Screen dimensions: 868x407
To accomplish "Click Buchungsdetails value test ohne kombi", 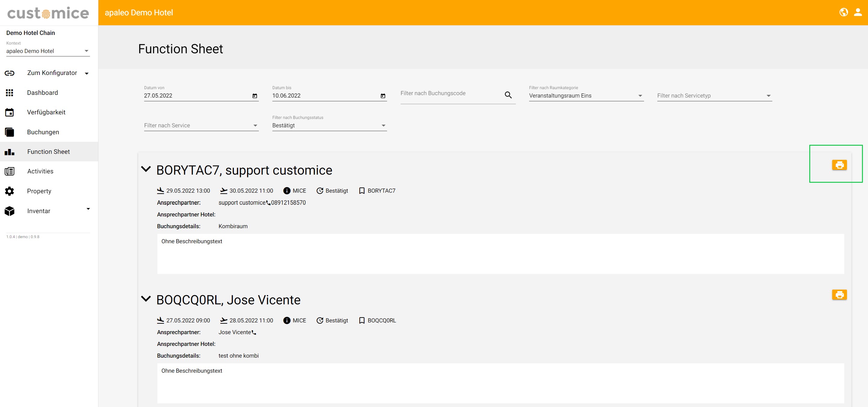I will [239, 356].
